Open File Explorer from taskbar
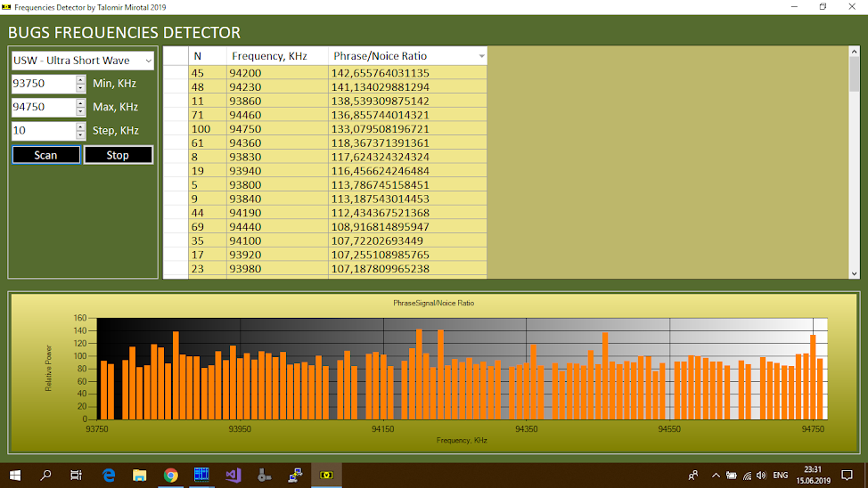This screenshot has height=488, width=868. 140,476
